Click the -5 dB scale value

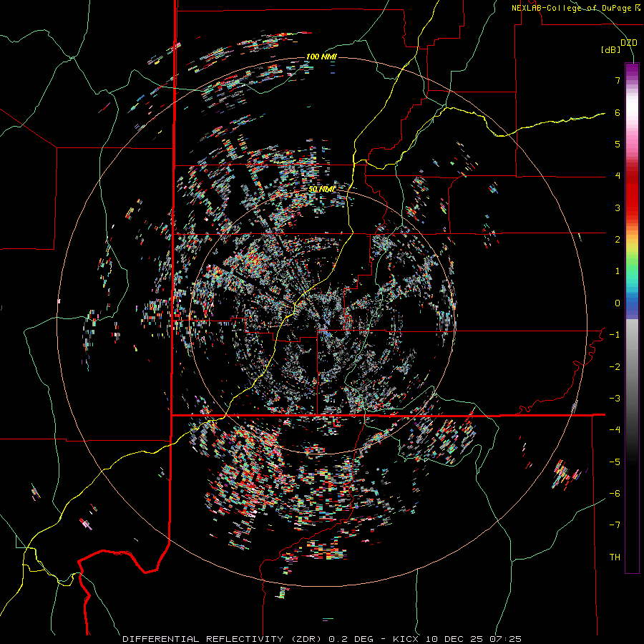pos(615,462)
